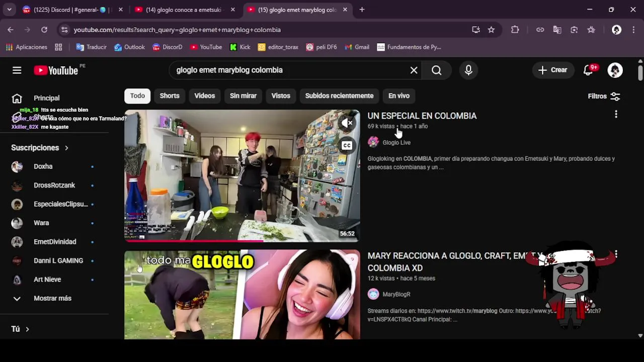Open the Aplicaciones bookmark
This screenshot has height=362, width=644.
pos(27,47)
